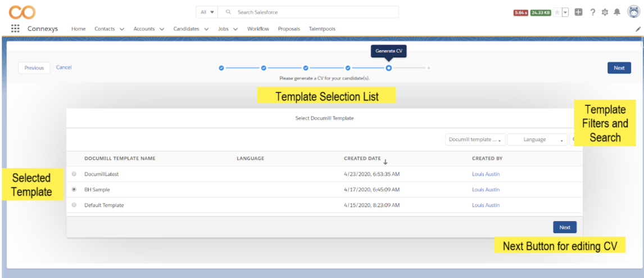Click the Connexys app name
The height and width of the screenshot is (278, 644).
(x=43, y=29)
